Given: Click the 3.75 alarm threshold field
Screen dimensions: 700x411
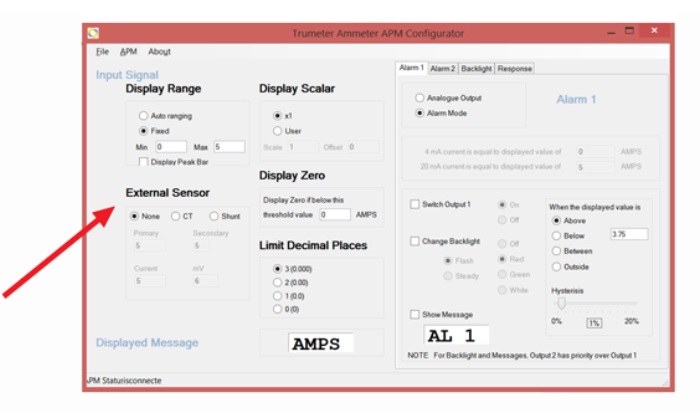Looking at the screenshot, I should [629, 234].
